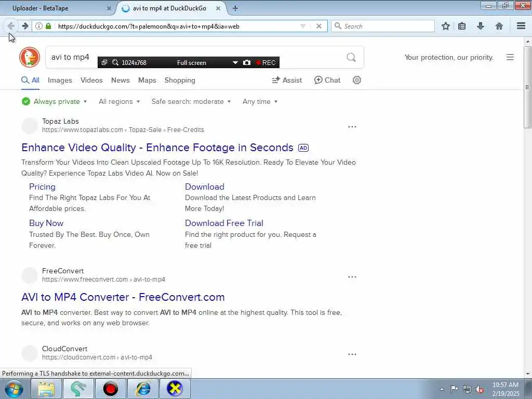The width and height of the screenshot is (532, 399).
Task: Open the downloads arrow icon
Action: point(481,26)
